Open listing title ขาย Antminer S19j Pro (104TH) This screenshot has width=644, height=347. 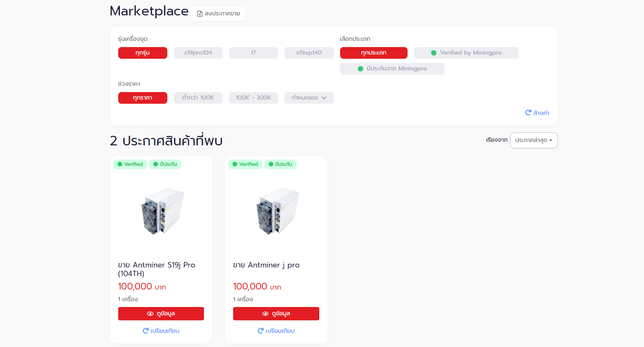157,269
